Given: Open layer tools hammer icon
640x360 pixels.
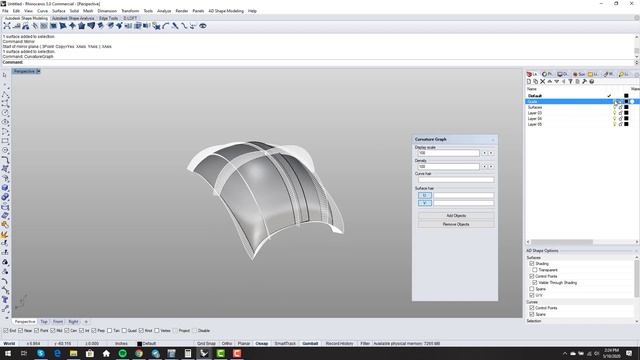Looking at the screenshot, I should pyautogui.click(x=584, y=82).
